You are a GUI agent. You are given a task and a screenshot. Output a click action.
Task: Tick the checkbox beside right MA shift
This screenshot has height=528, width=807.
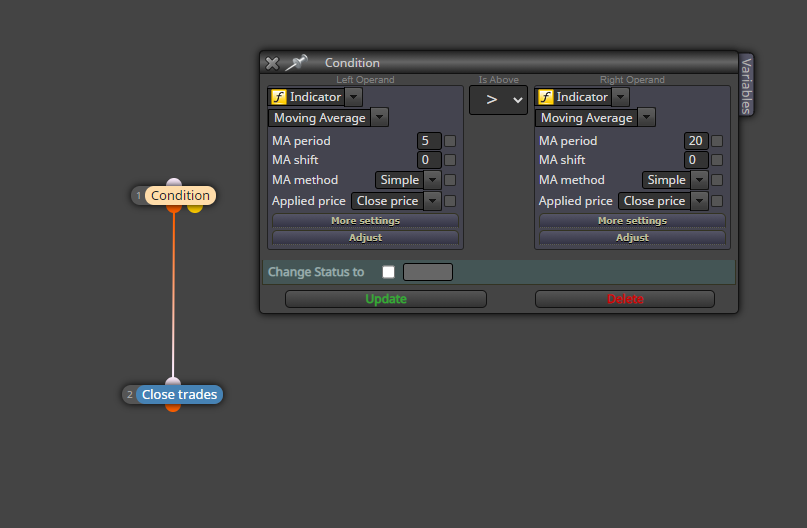click(x=717, y=160)
